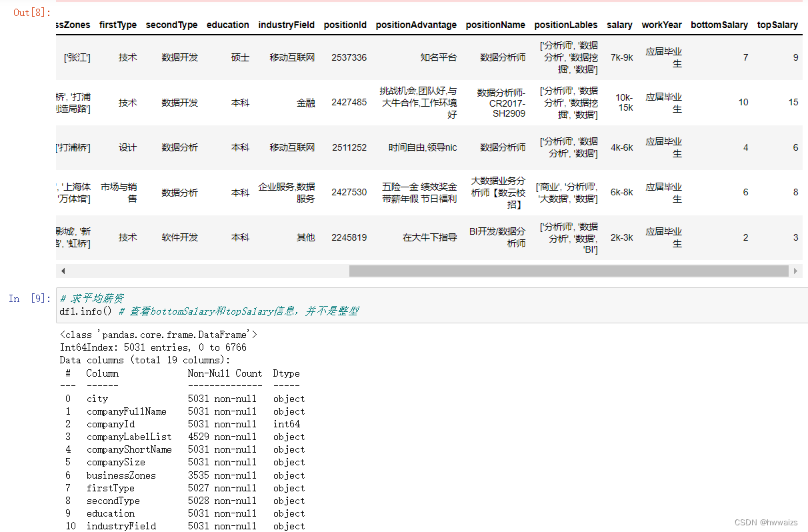Select the positionId column header
This screenshot has height=532, width=808.
pos(345,25)
